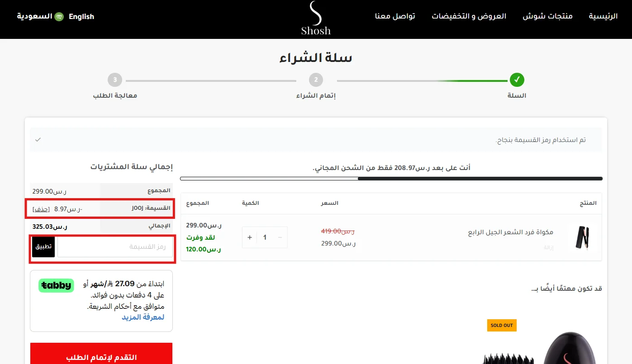Click the coupon discount value 8.97
This screenshot has height=364, width=632.
point(68,209)
